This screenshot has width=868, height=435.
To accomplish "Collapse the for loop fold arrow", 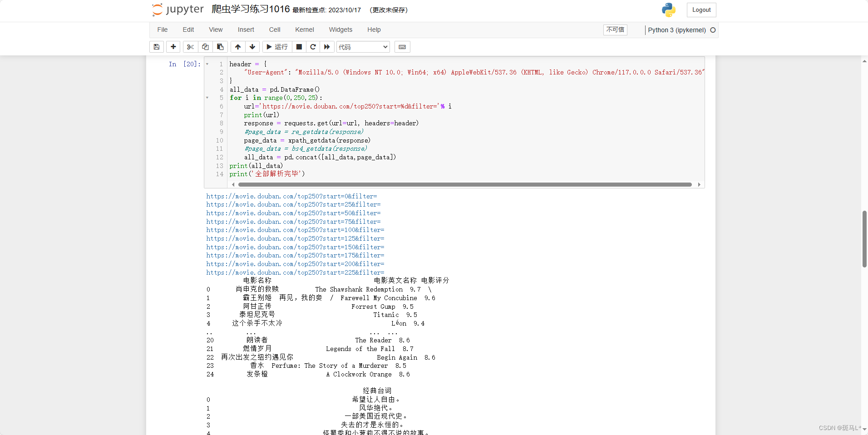I will (x=207, y=98).
